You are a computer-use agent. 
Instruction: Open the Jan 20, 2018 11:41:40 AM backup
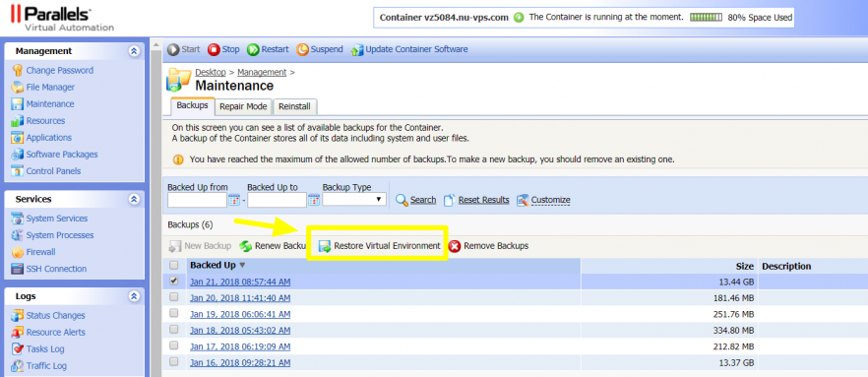tap(240, 298)
